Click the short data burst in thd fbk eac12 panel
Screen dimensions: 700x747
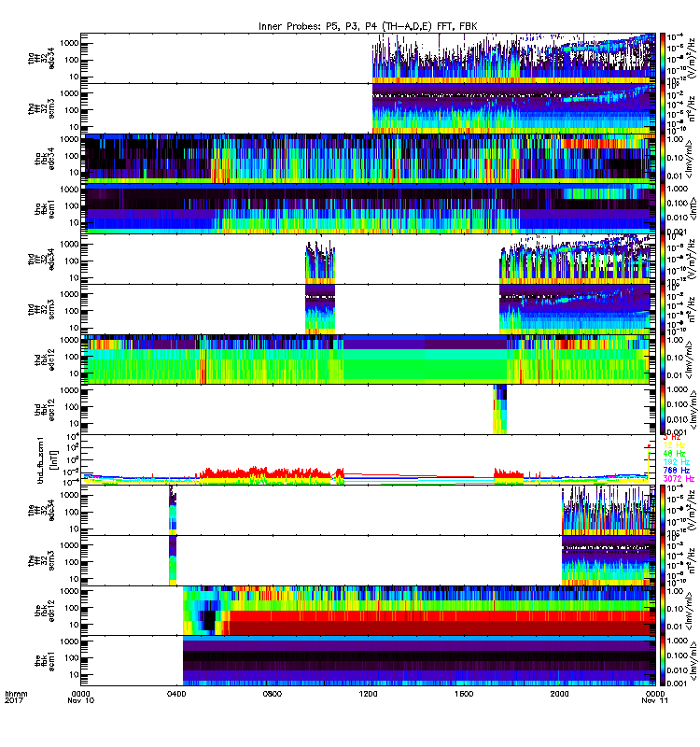pos(499,409)
